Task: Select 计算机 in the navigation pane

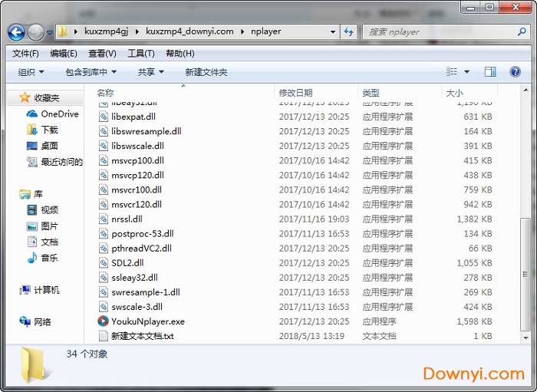Action: (47, 290)
